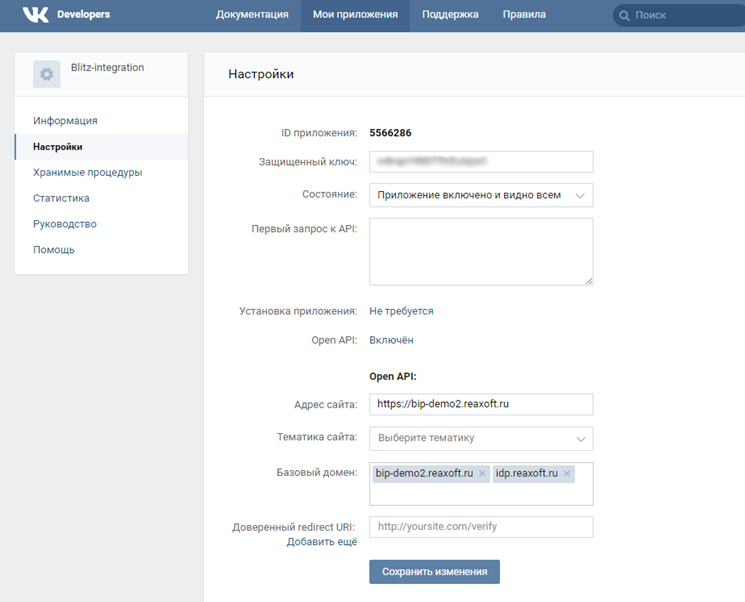Click the Blitz-integration app gear icon
The height and width of the screenshot is (602, 745).
(46, 75)
